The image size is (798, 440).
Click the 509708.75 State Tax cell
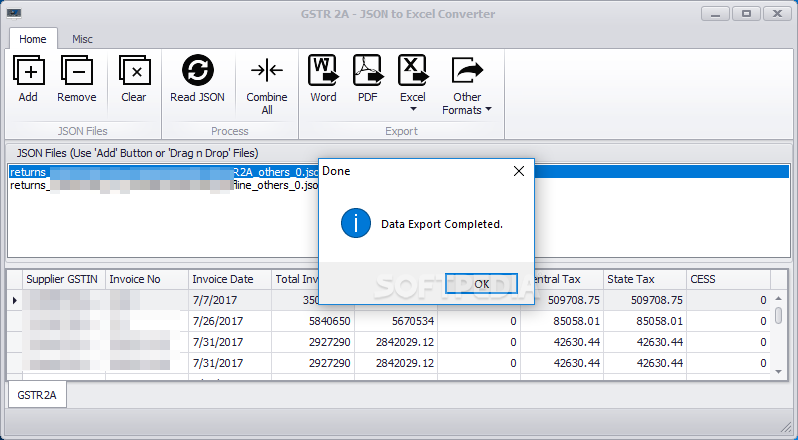[645, 300]
